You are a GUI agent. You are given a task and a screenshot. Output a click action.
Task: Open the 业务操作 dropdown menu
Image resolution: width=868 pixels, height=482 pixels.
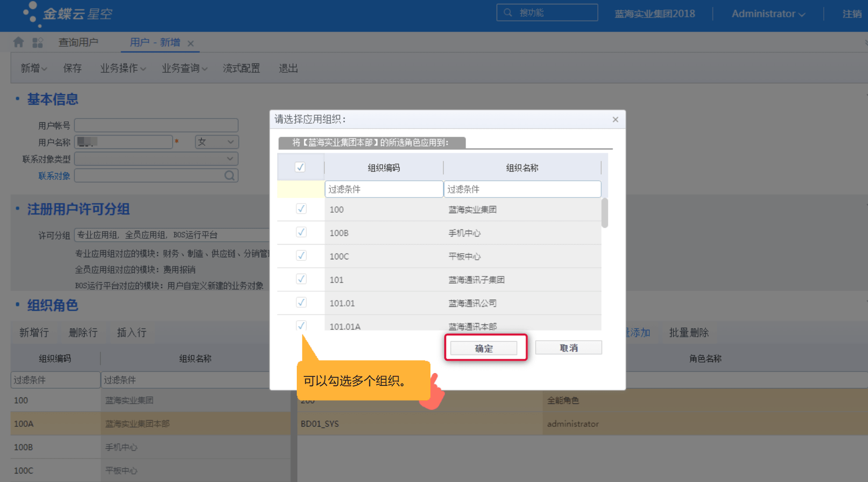click(123, 69)
